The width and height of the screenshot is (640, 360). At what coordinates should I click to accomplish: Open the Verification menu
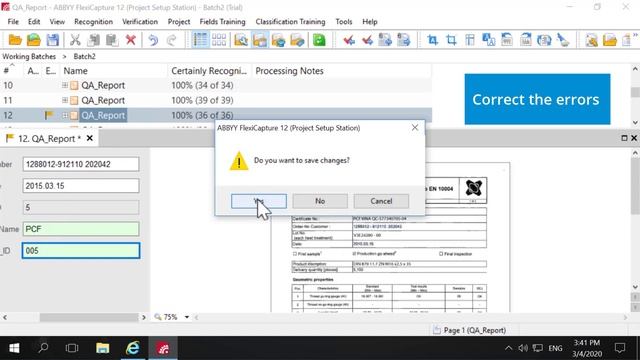pos(140,22)
